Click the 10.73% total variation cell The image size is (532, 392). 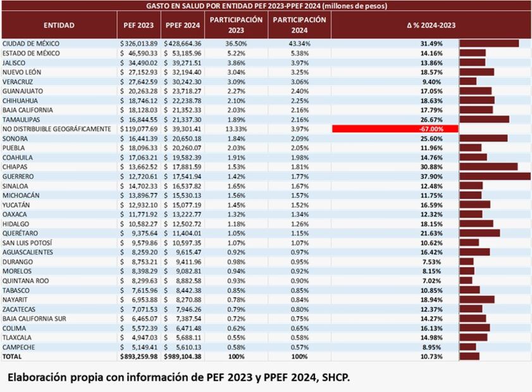pos(430,356)
